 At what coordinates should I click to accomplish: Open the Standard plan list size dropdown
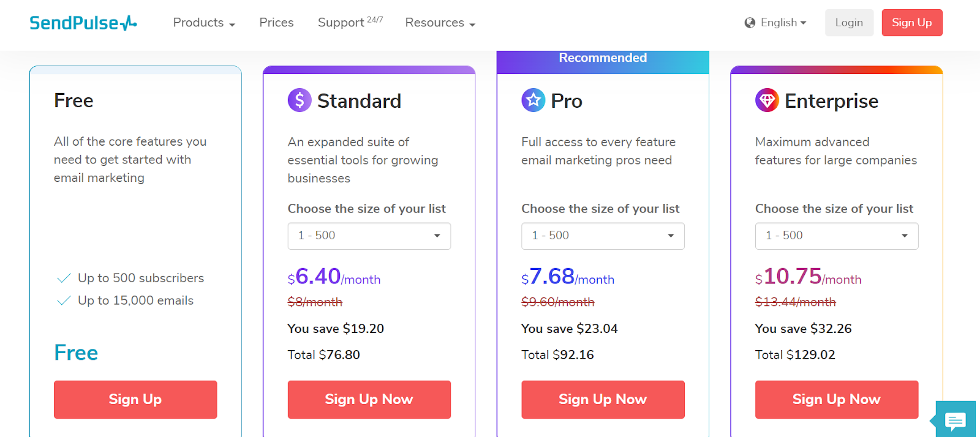[369, 236]
